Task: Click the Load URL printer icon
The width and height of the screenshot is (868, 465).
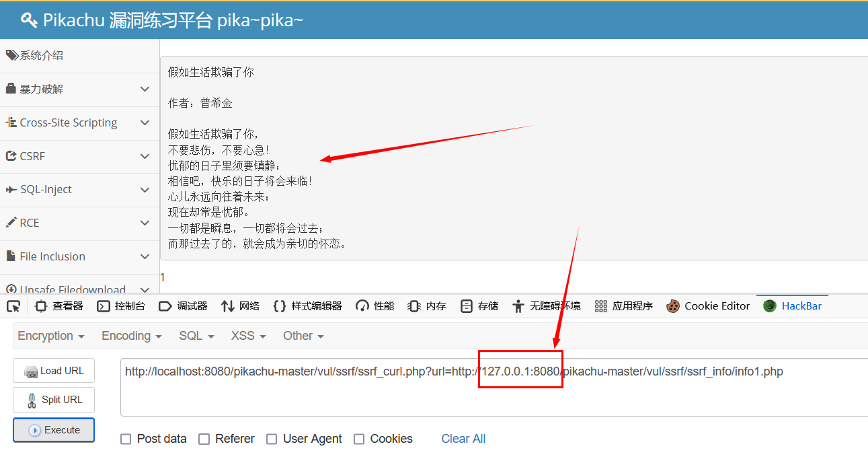Action: click(x=31, y=371)
